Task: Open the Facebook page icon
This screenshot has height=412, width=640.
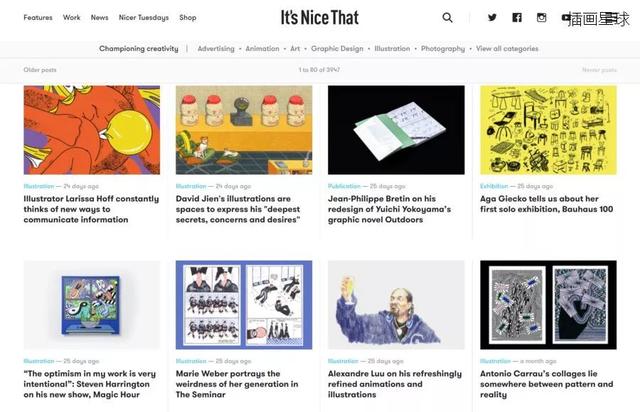Action: (x=517, y=18)
